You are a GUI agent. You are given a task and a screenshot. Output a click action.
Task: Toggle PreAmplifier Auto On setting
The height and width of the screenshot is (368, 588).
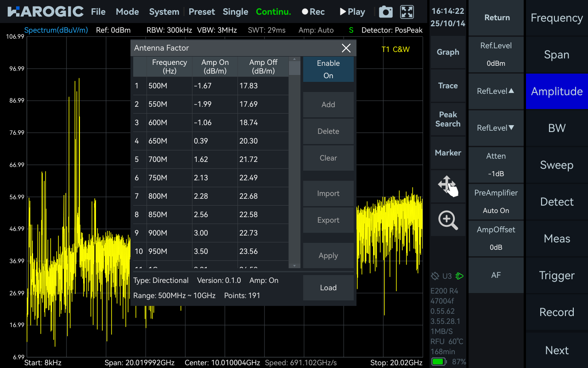[496, 201]
